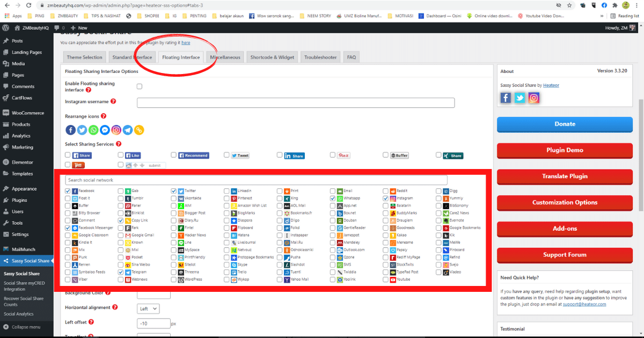
Task: Click the blue Donate button
Action: (x=565, y=124)
